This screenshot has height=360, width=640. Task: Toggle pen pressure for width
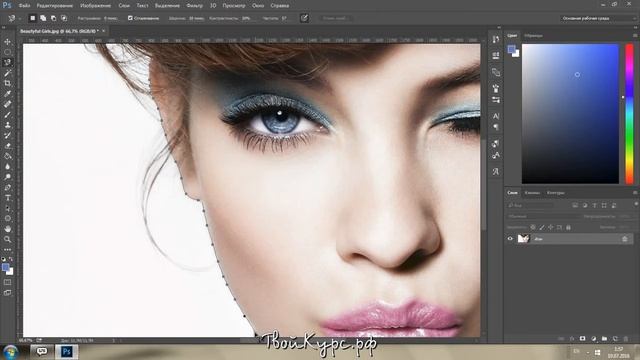pyautogui.click(x=304, y=18)
